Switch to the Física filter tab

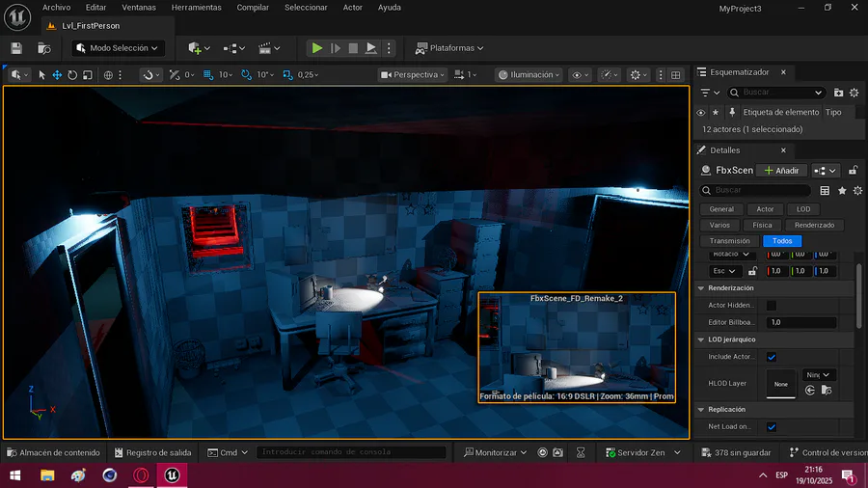762,225
